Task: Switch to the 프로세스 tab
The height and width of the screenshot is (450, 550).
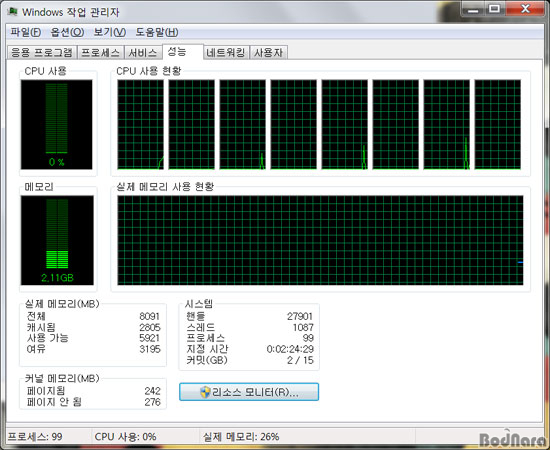Action: tap(101, 53)
